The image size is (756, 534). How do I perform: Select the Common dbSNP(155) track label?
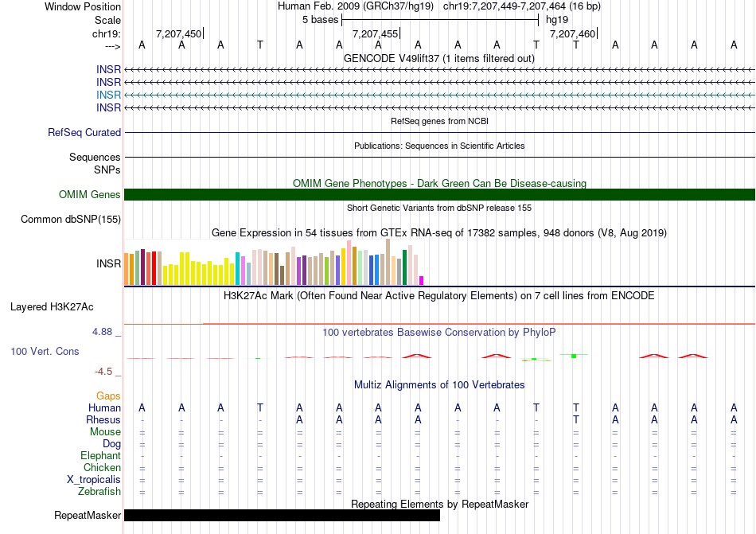(x=71, y=220)
